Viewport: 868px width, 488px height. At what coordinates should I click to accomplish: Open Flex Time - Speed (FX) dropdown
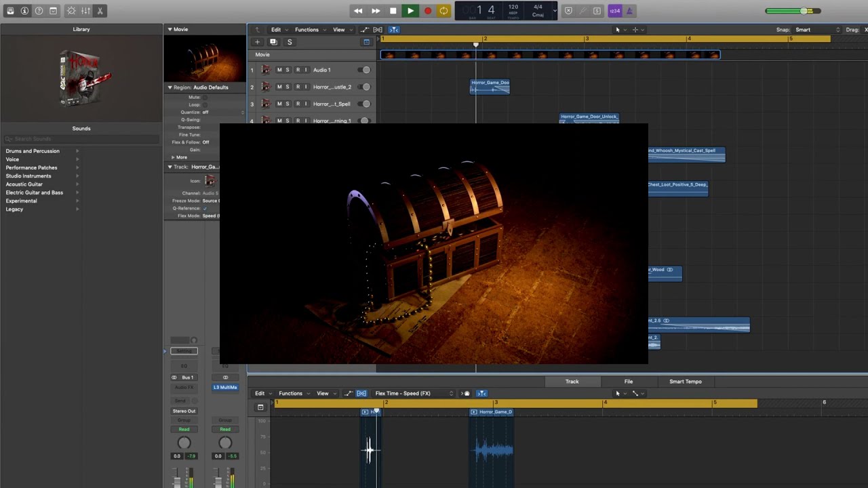click(x=413, y=393)
